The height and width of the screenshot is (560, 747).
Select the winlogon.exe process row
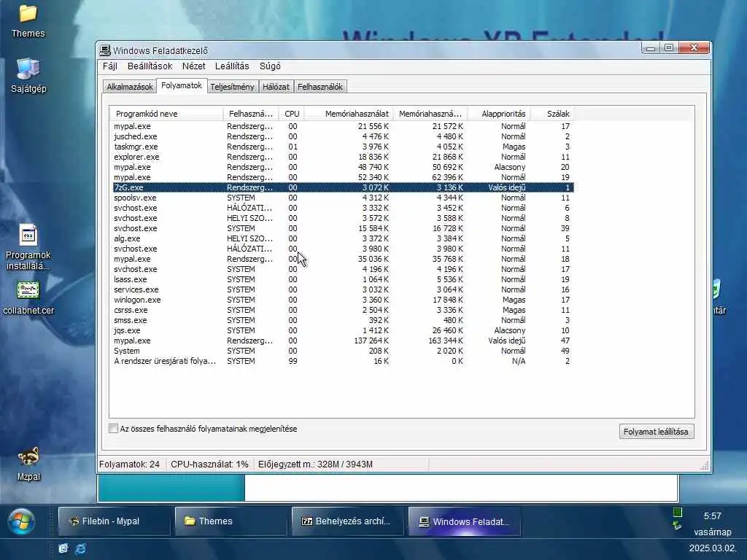pyautogui.click(x=343, y=300)
